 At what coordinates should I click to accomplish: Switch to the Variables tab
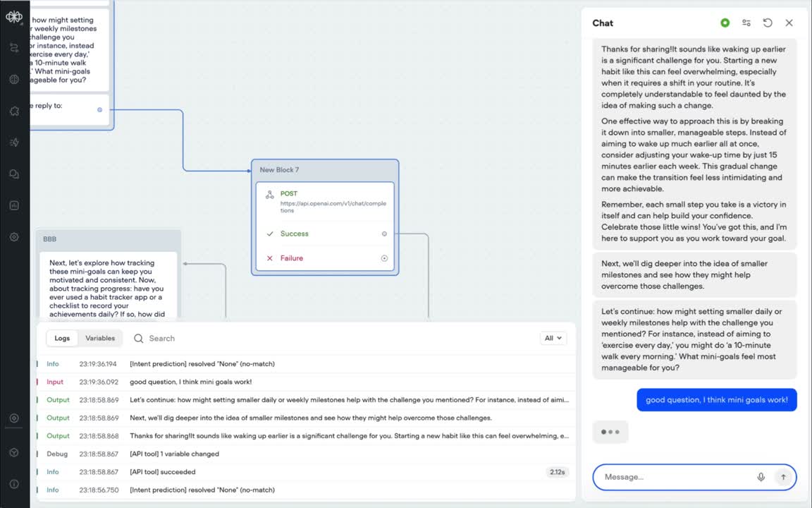tap(100, 338)
